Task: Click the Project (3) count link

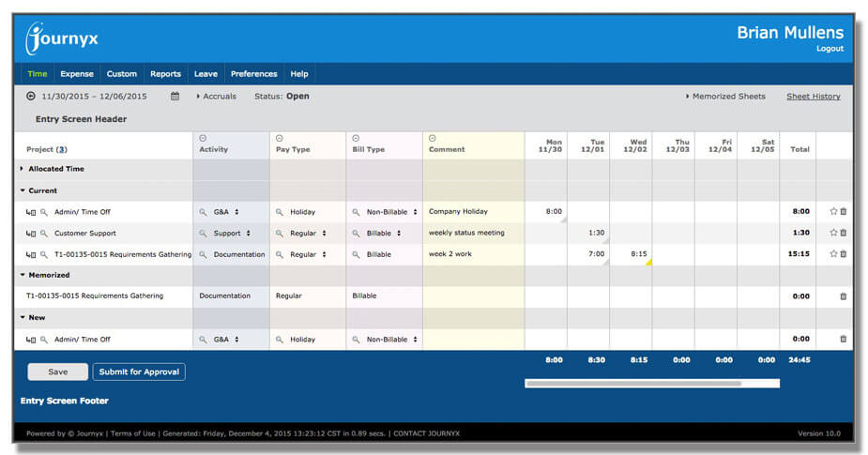Action: click(61, 149)
